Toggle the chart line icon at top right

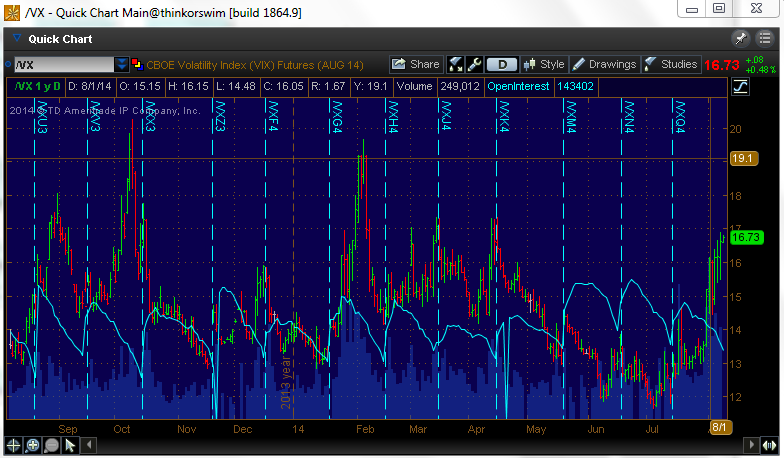[740, 87]
